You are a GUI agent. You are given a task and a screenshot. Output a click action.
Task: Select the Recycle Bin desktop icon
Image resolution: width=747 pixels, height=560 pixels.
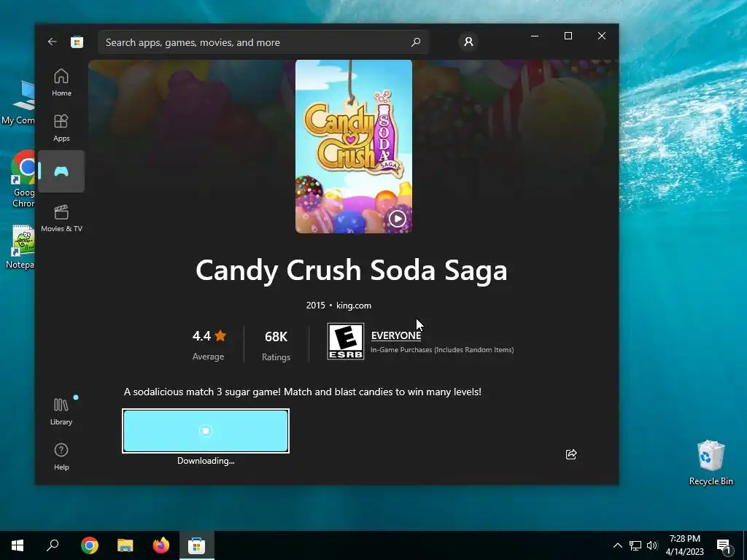click(x=711, y=462)
